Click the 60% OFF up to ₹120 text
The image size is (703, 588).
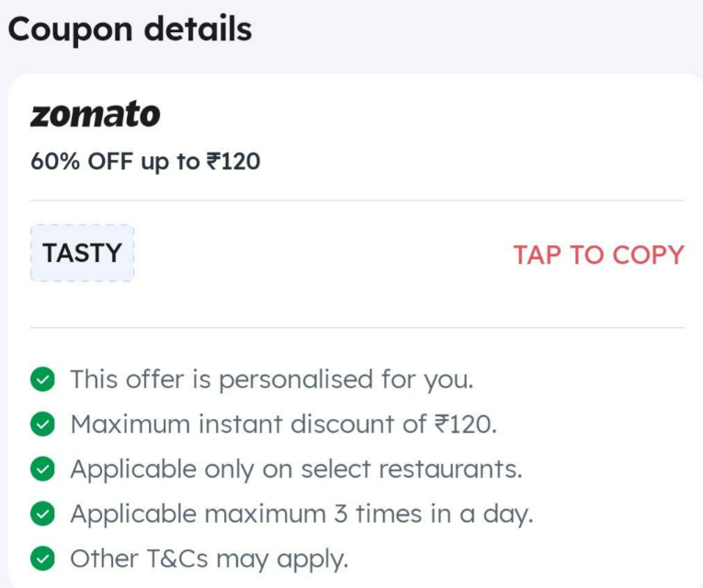[145, 162]
